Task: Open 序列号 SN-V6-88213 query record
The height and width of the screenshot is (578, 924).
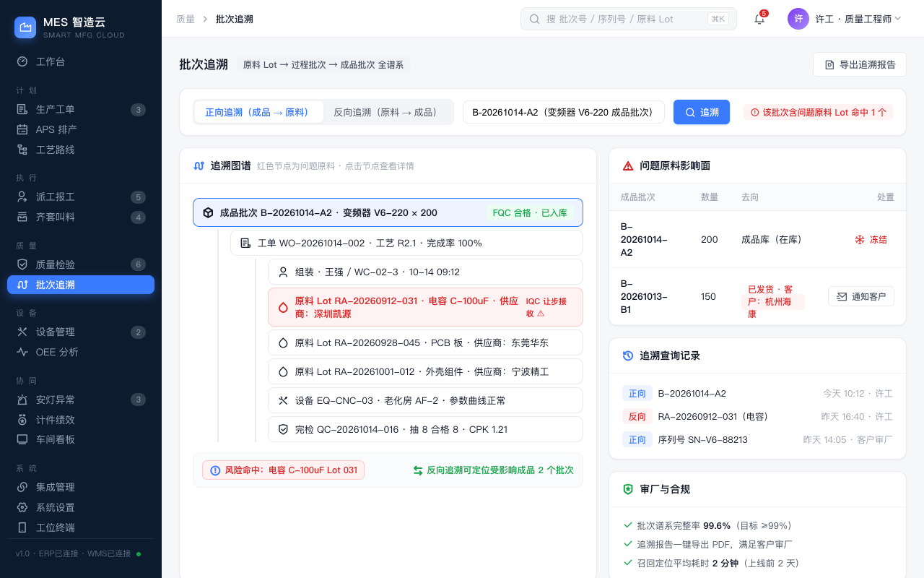Action: point(757,439)
